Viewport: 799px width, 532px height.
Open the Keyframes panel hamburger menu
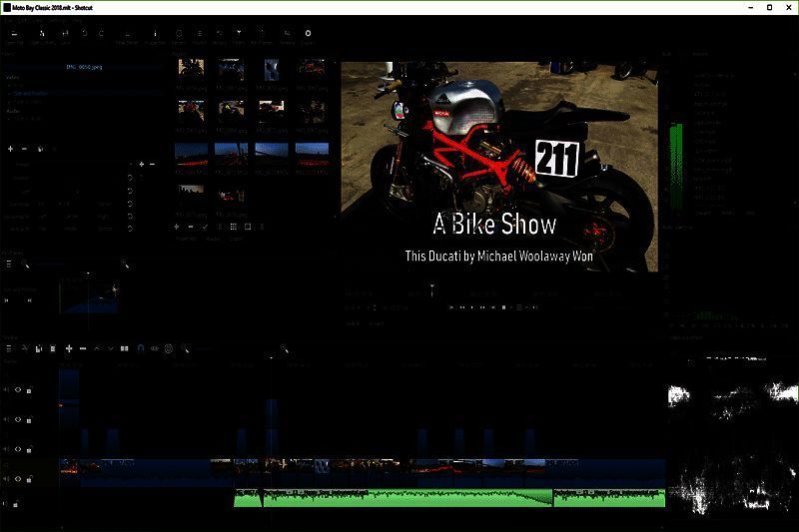click(x=9, y=265)
